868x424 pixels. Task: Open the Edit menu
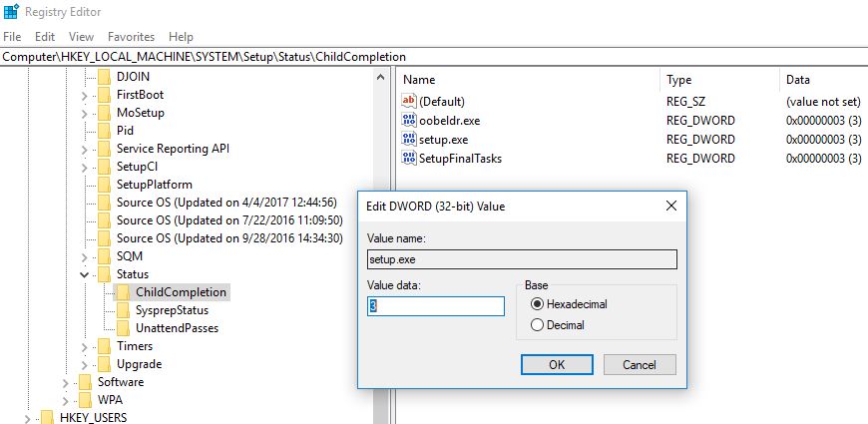45,37
